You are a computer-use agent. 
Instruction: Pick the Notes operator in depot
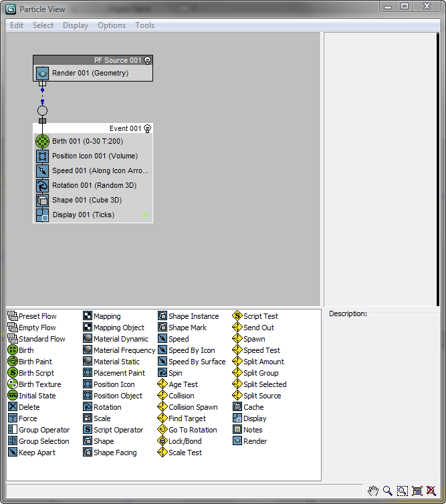tap(247, 430)
